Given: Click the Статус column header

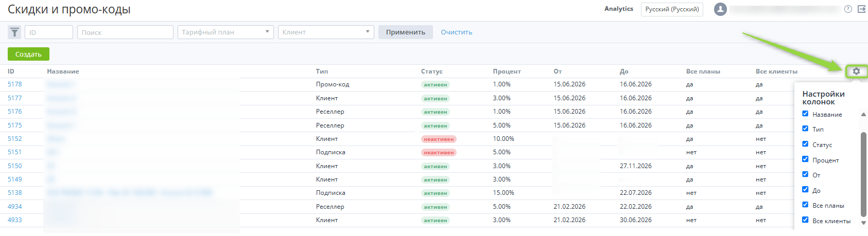Looking at the screenshot, I should [x=431, y=71].
